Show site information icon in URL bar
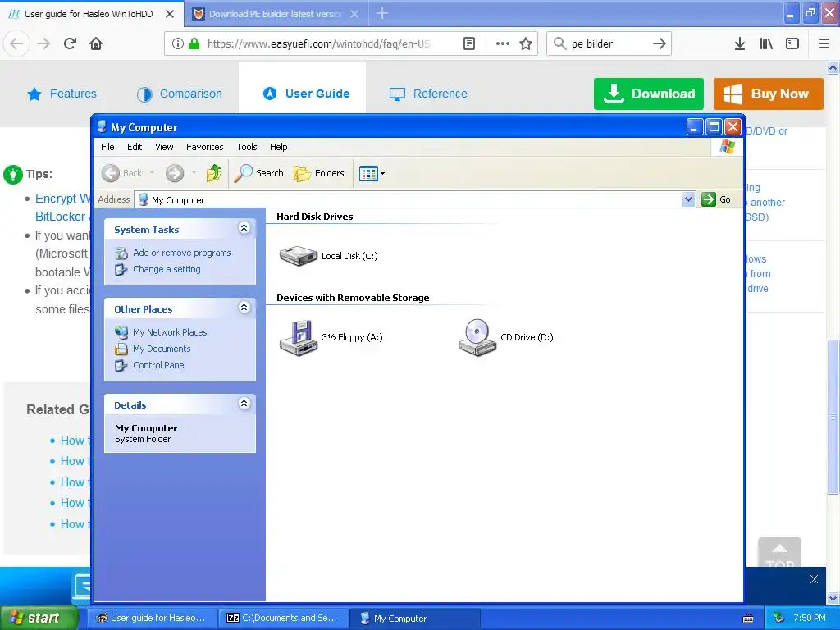This screenshot has width=840, height=630. click(177, 44)
